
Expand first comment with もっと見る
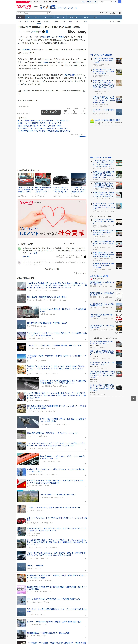tap(34, 253)
